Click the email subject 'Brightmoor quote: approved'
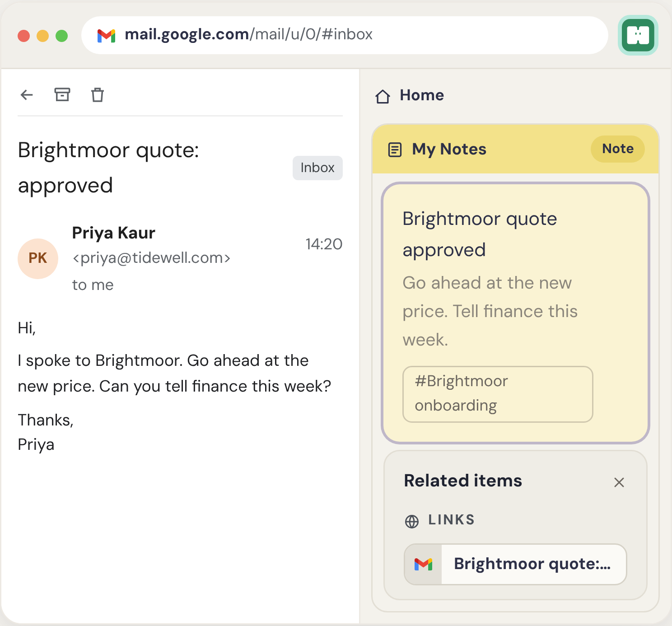Viewport: 672px width, 626px height. tap(108, 168)
